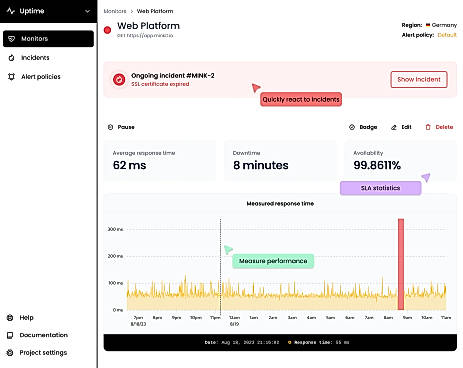Click the Incidents flame icon
This screenshot has width=463, height=368.
(x=11, y=58)
